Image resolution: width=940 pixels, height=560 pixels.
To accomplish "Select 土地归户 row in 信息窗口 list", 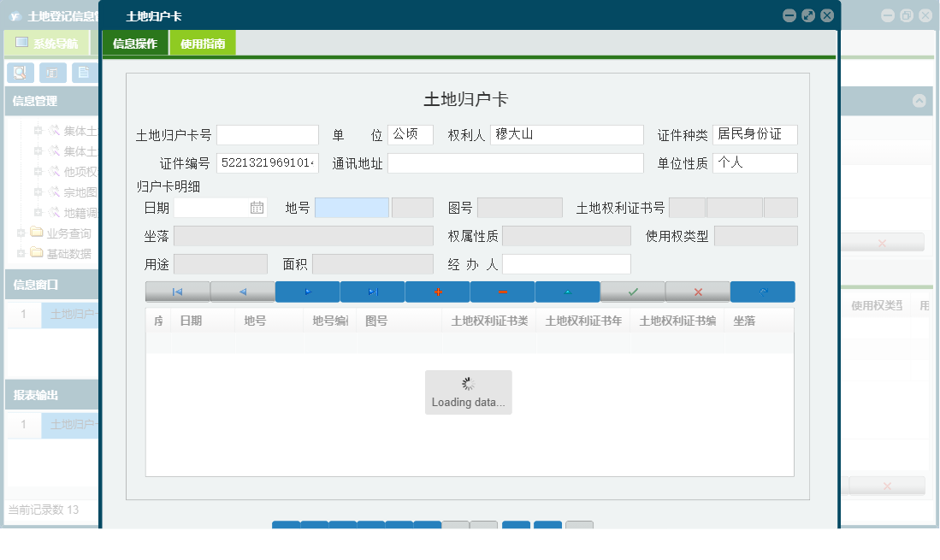I will pyautogui.click(x=69, y=314).
